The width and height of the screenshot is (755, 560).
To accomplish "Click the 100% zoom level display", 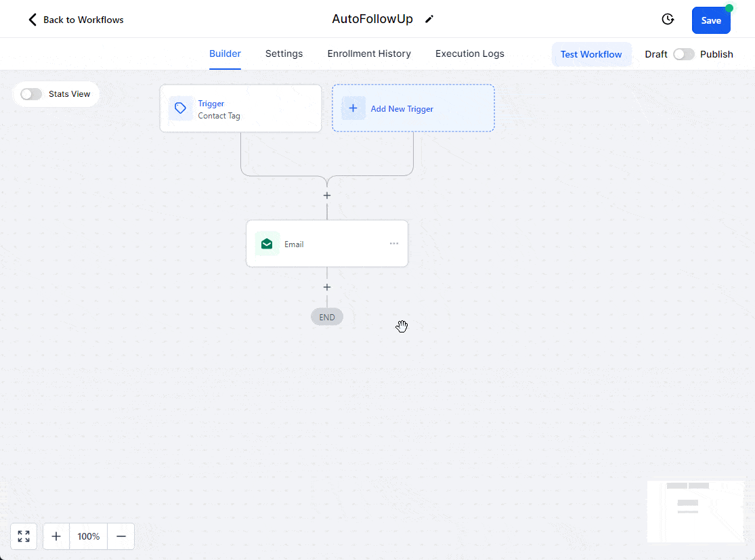I will (x=89, y=536).
